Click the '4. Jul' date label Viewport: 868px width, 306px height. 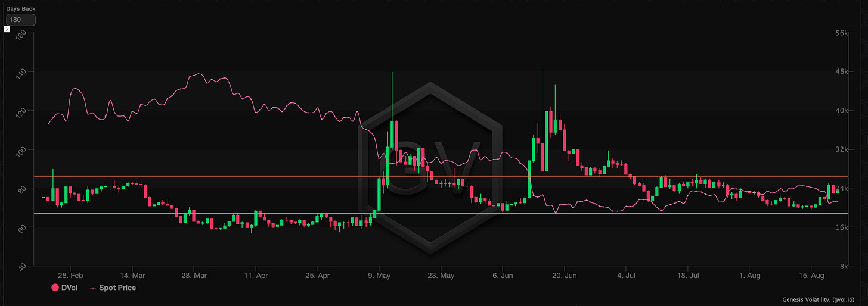point(626,276)
